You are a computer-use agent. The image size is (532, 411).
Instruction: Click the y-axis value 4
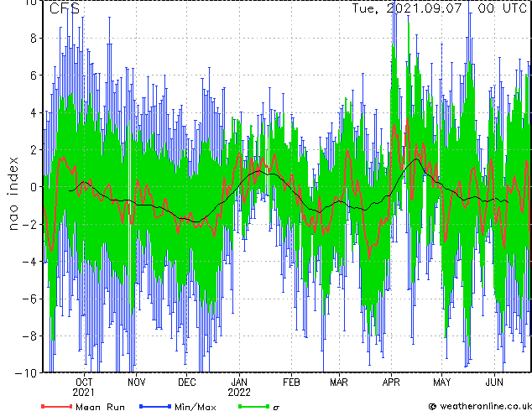[34, 112]
